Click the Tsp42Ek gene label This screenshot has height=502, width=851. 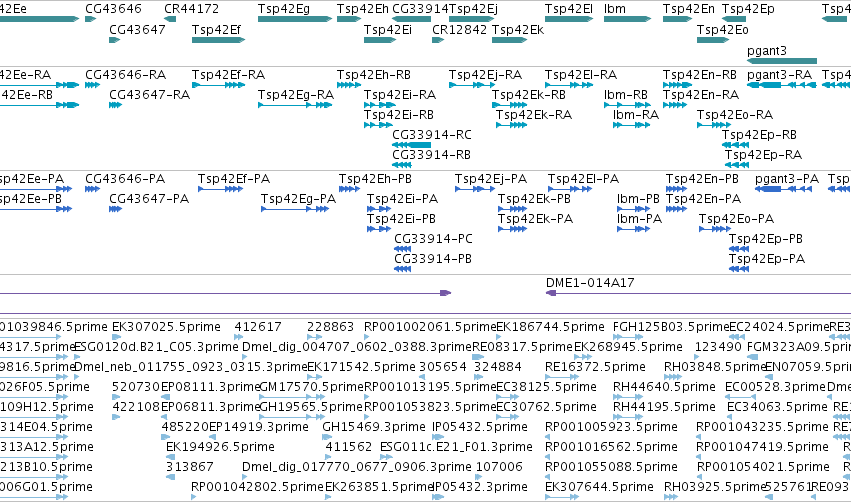[x=518, y=29]
